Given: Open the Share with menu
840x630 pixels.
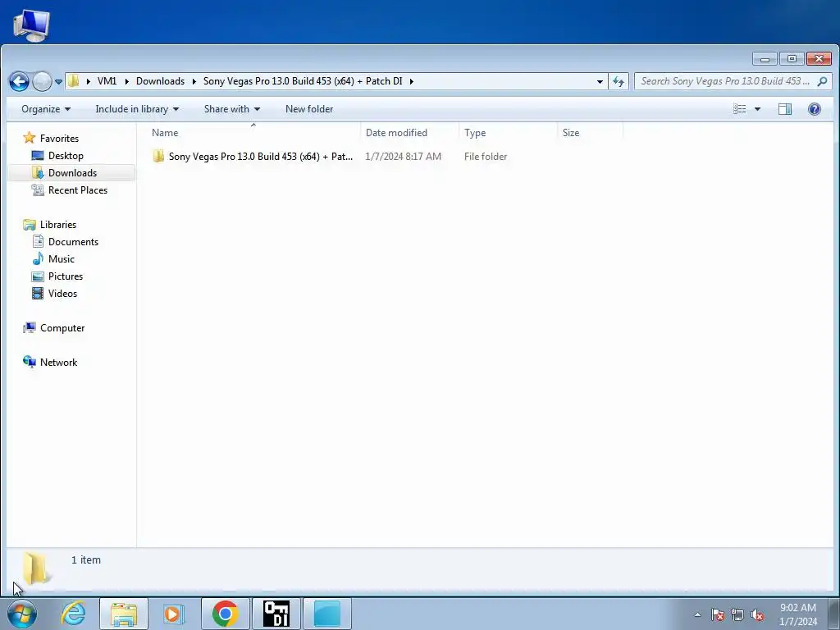Looking at the screenshot, I should pos(231,109).
